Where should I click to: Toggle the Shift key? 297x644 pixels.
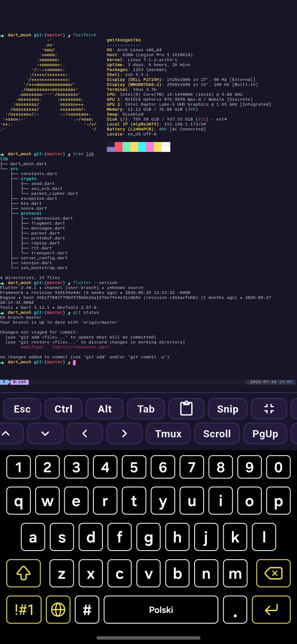pyautogui.click(x=24, y=573)
